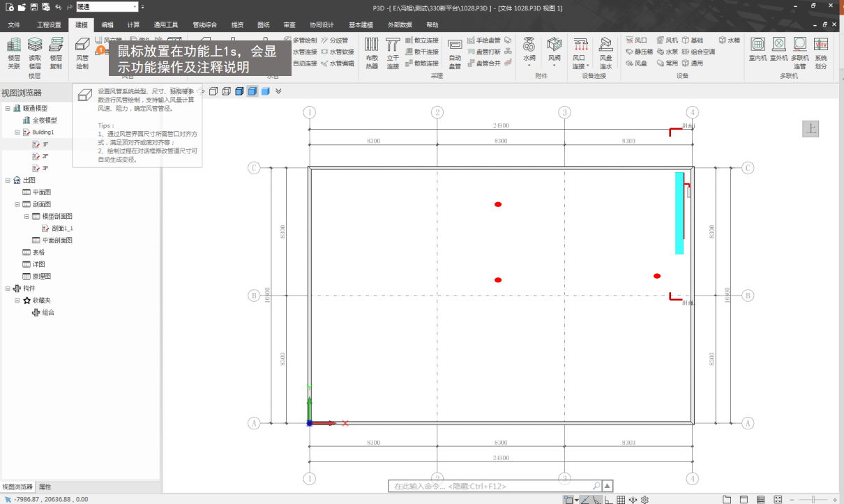Toggle the grid display in status bar

click(621, 499)
